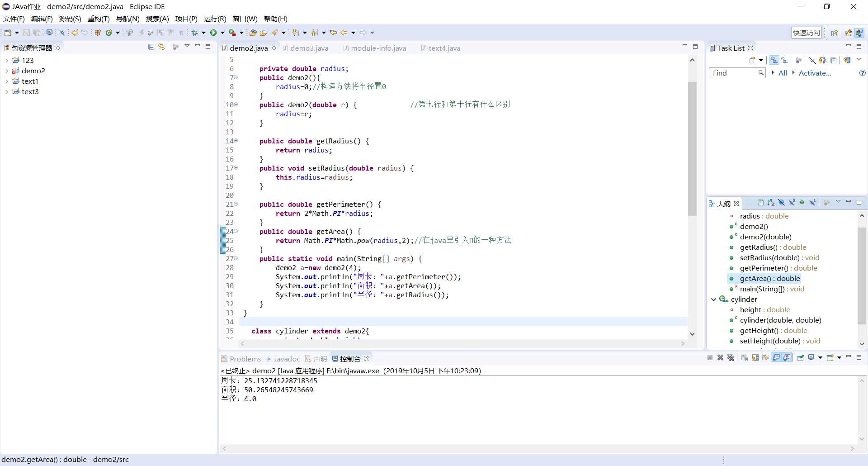The width and height of the screenshot is (868, 466).
Task: Open the 运行(R) menu
Action: (x=215, y=19)
